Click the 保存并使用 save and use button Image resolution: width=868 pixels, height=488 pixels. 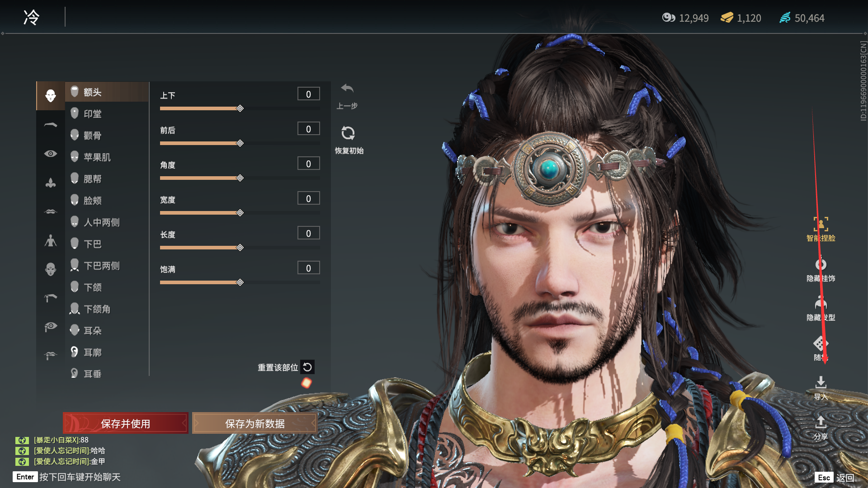pyautogui.click(x=126, y=423)
